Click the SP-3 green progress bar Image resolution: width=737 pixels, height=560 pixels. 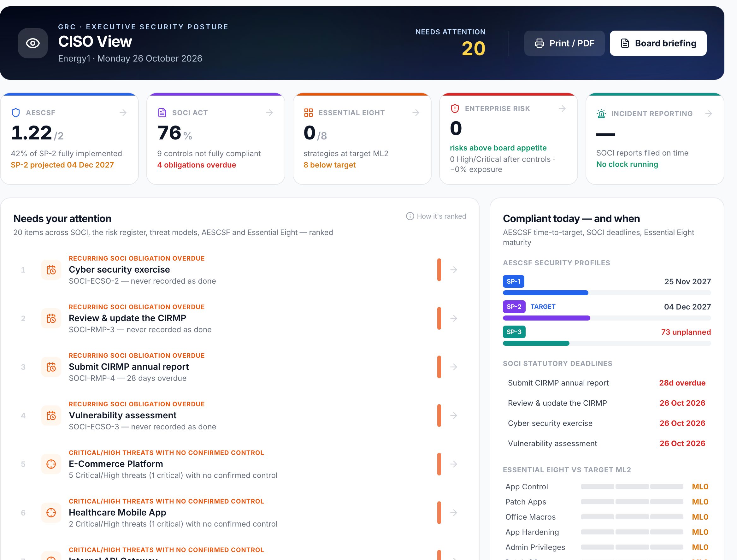(536, 343)
